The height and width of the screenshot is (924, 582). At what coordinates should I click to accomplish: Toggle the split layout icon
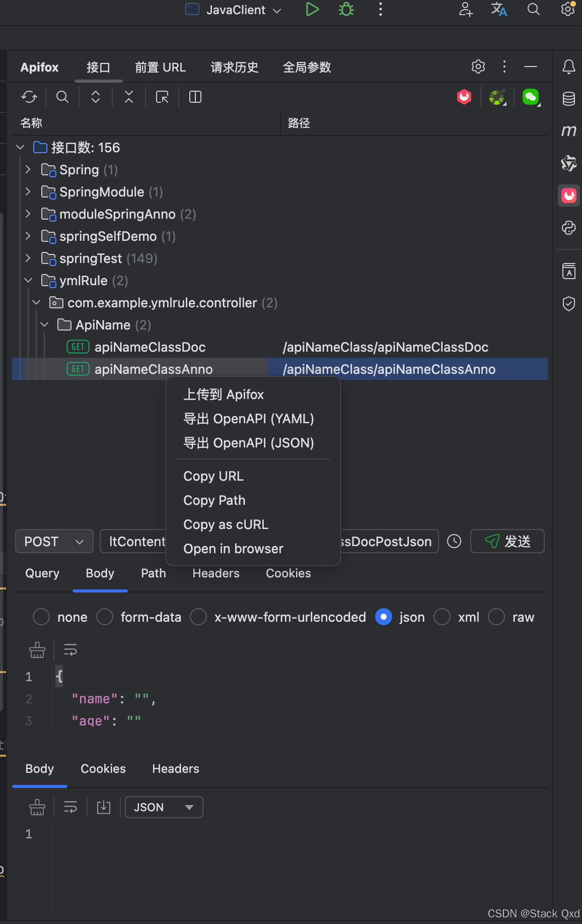click(x=195, y=97)
